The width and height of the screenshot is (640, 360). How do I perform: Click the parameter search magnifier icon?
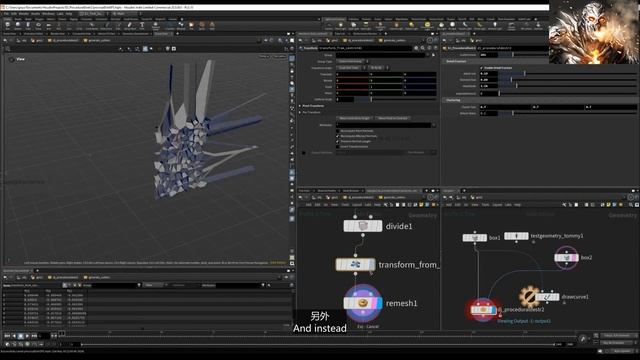422,48
